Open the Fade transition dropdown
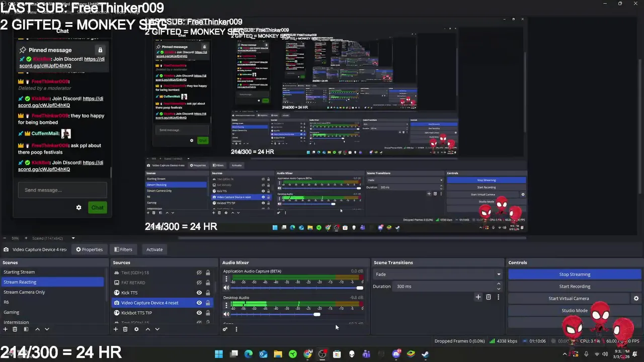644x362 pixels. click(438, 274)
